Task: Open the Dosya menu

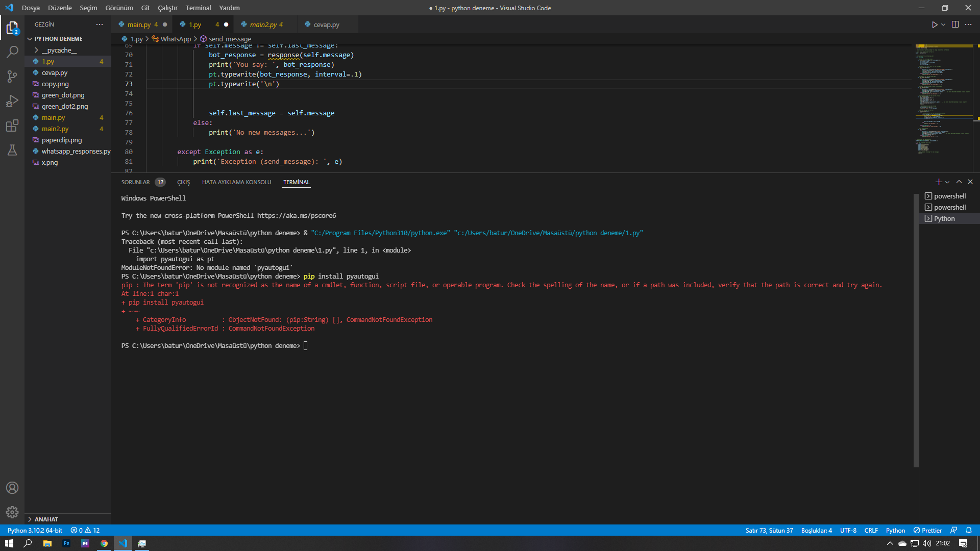Action: coord(31,8)
